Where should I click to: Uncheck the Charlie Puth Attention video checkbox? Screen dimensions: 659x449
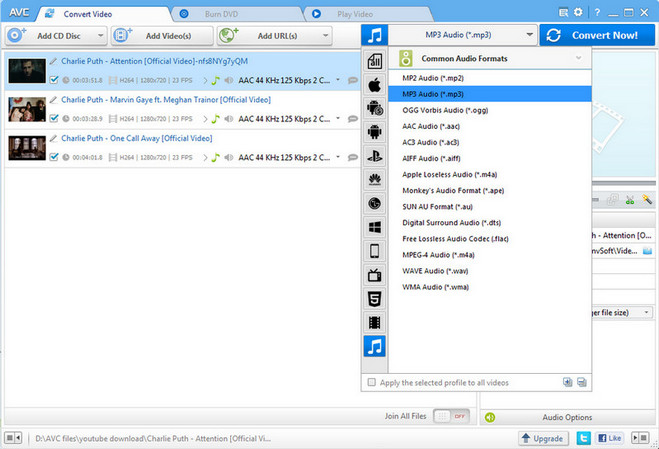click(54, 79)
